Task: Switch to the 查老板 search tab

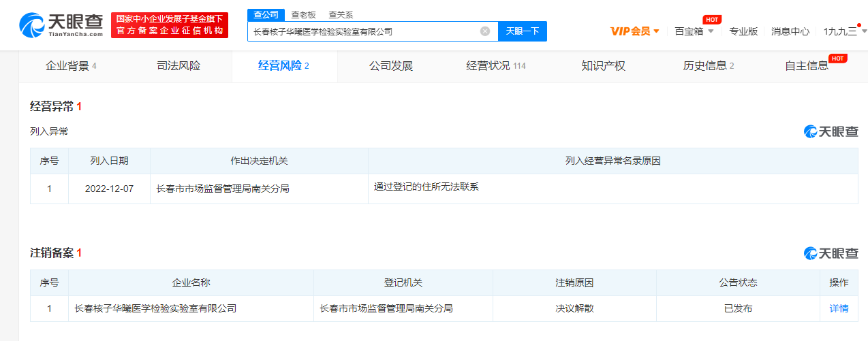Action: tap(303, 14)
